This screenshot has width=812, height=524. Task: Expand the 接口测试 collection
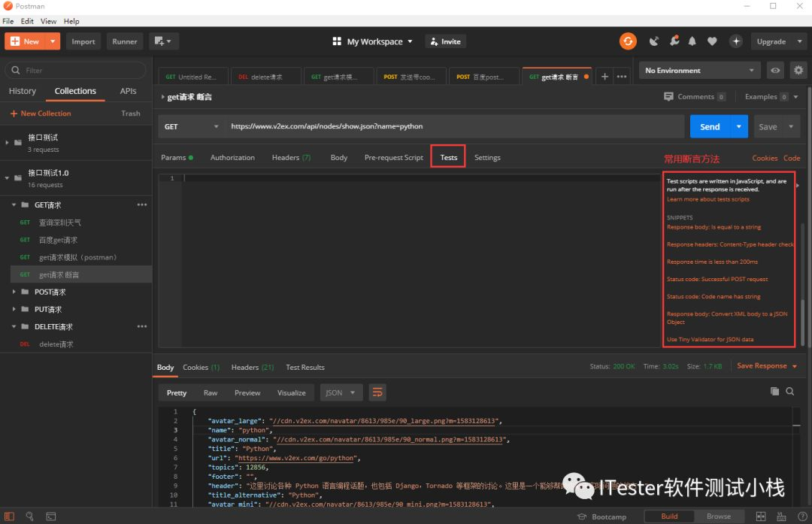(x=7, y=142)
